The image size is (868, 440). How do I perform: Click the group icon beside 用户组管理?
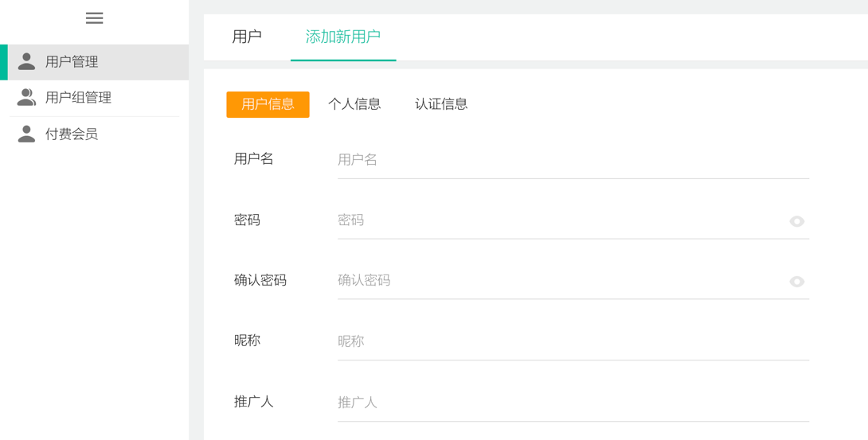pos(26,97)
